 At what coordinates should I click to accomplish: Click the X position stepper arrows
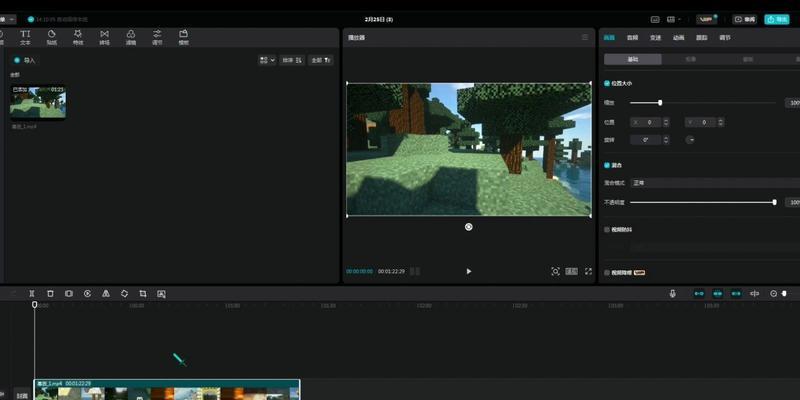point(666,122)
